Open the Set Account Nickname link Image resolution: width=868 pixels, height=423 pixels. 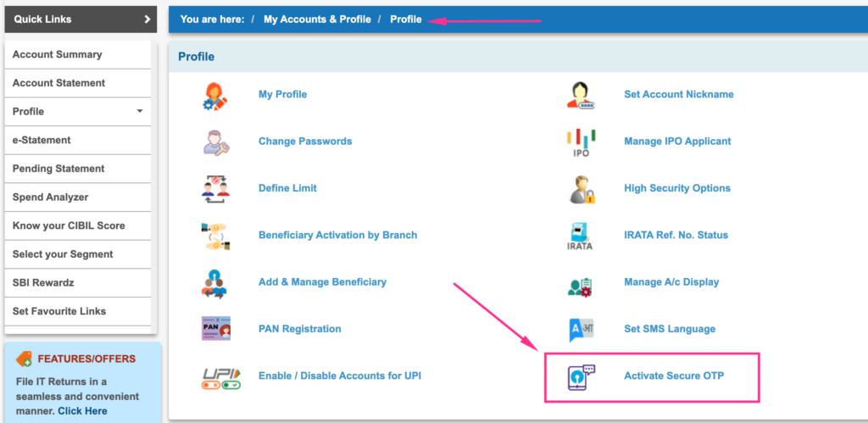(x=678, y=95)
